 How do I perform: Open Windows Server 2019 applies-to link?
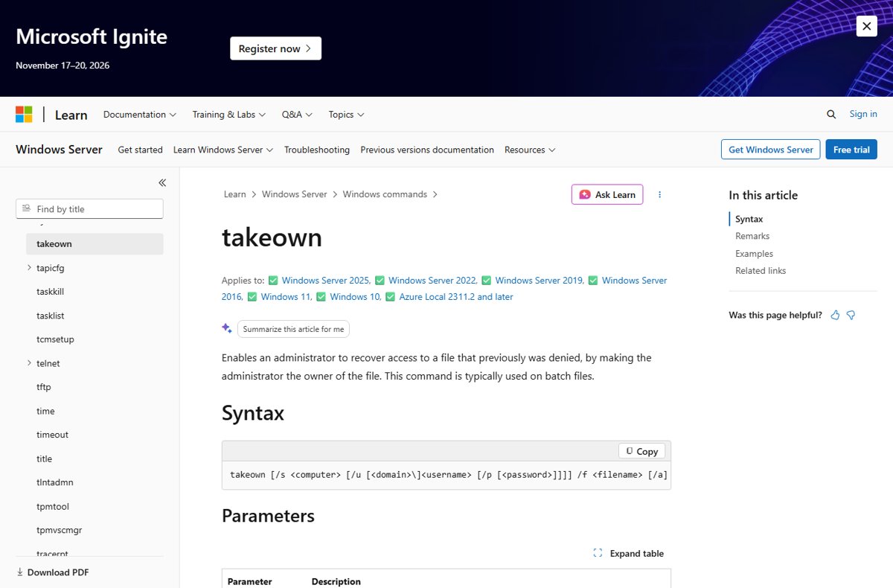tap(540, 281)
